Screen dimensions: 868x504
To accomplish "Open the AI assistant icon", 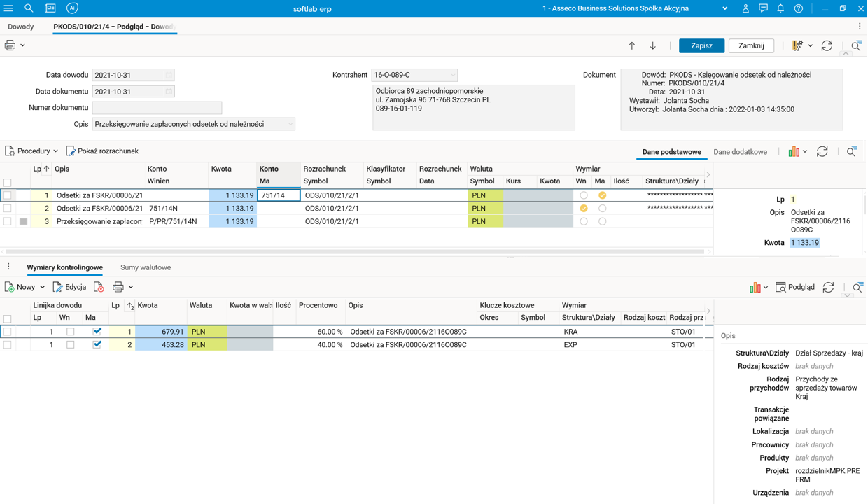I will pos(72,8).
